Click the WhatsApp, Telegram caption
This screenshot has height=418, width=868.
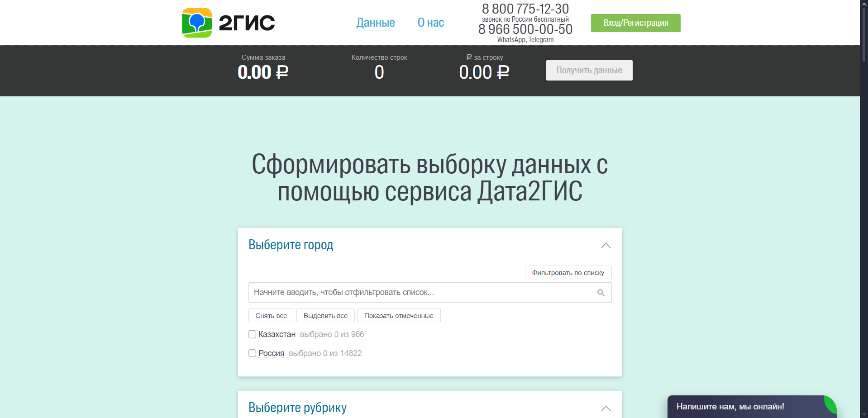coord(525,40)
